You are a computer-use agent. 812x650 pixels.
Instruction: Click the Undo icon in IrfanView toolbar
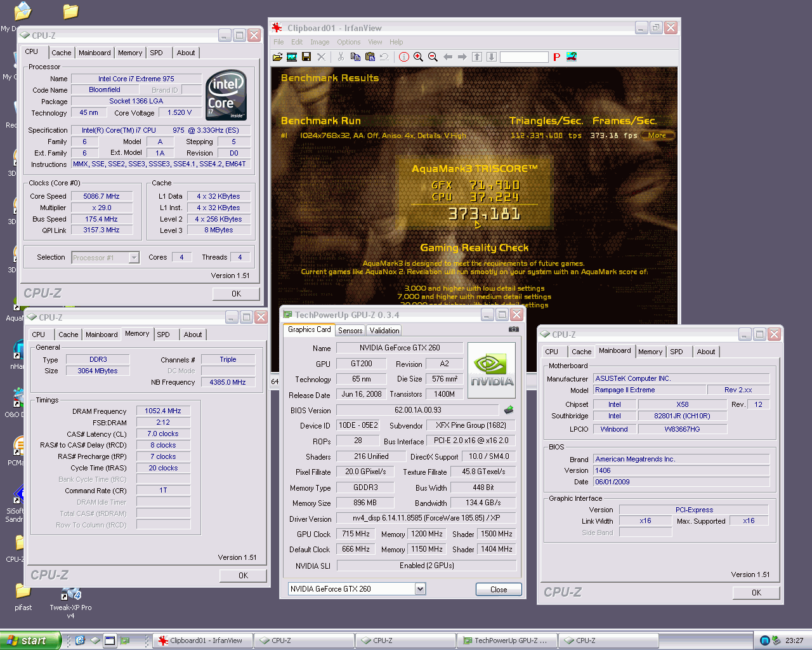click(x=384, y=57)
